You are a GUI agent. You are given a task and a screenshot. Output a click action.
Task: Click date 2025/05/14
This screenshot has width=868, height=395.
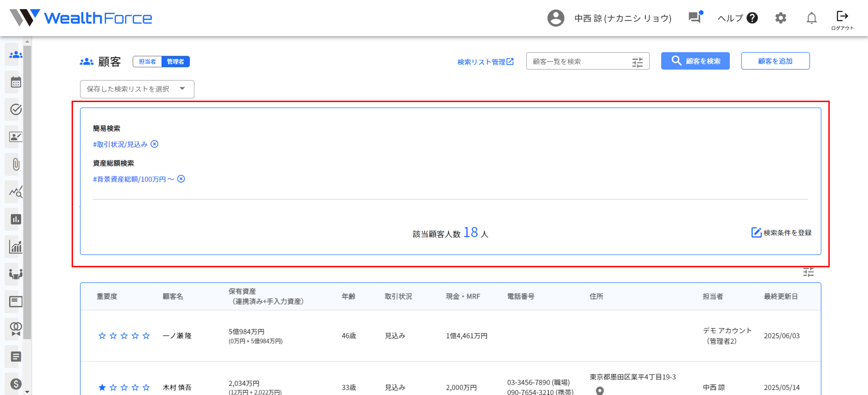782,387
